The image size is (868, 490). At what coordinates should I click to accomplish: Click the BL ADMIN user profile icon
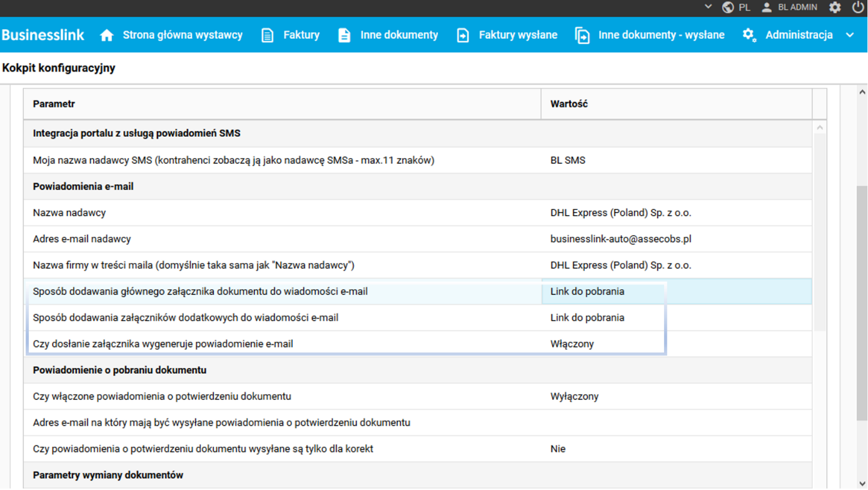(x=767, y=7)
